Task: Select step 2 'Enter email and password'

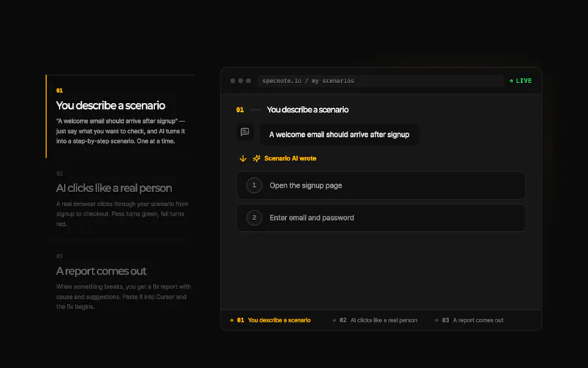Action: (x=381, y=218)
